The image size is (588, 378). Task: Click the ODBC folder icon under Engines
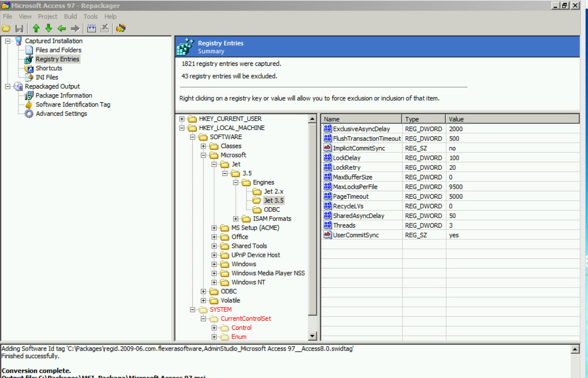click(x=257, y=210)
